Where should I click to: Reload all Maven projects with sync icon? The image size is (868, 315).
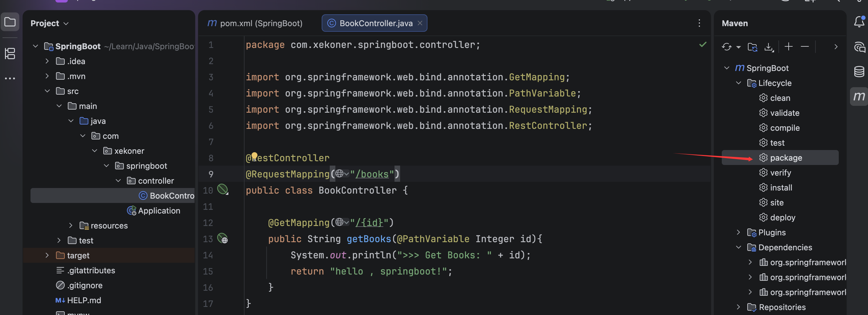click(x=726, y=47)
